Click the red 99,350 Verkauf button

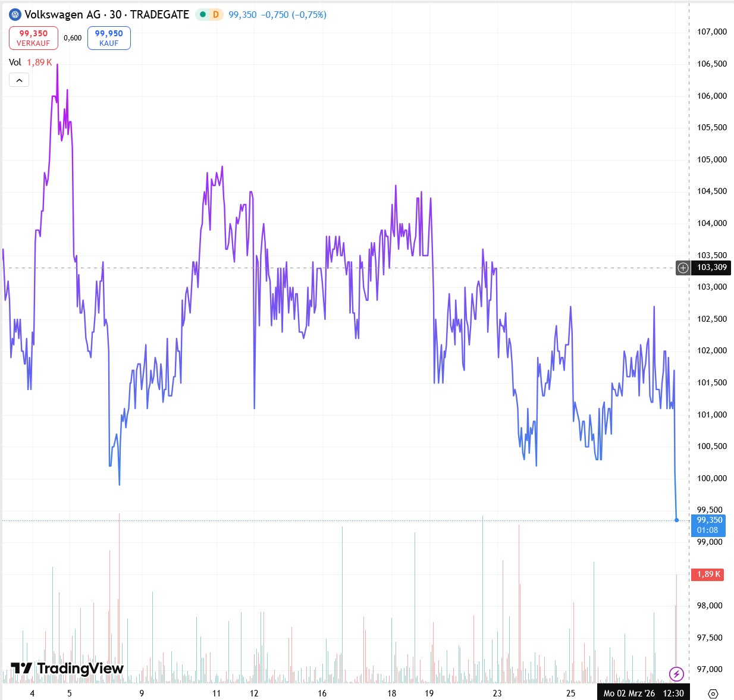click(33, 38)
